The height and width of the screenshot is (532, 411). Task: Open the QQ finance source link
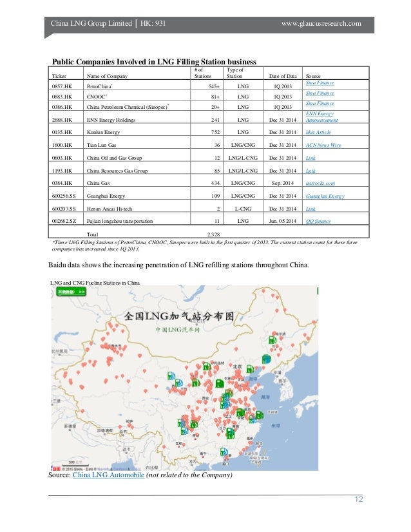[x=318, y=221]
